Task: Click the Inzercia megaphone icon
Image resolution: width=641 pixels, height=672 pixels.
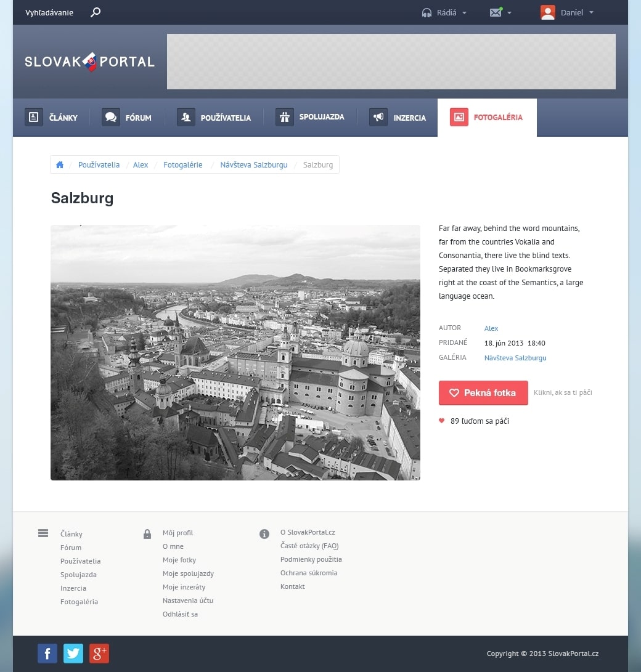Action: [x=378, y=117]
